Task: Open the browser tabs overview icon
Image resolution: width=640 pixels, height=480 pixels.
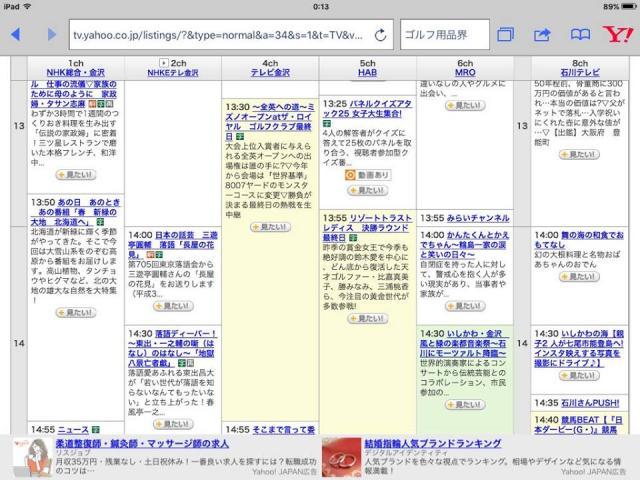Action: pyautogui.click(x=505, y=35)
